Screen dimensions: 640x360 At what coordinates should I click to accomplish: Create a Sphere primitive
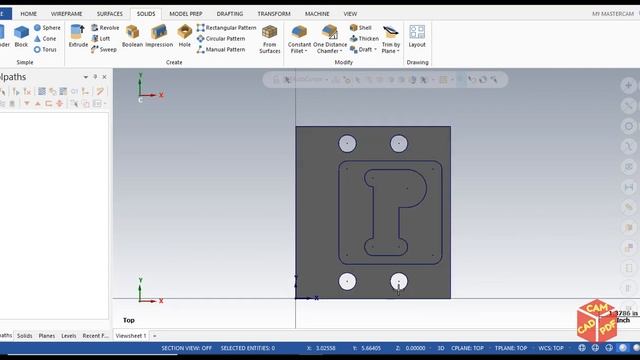tap(47, 28)
